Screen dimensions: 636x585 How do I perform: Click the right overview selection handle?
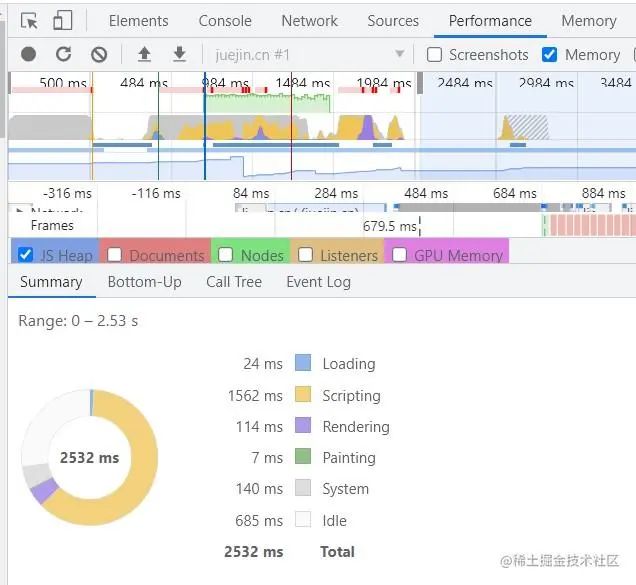coord(420,83)
